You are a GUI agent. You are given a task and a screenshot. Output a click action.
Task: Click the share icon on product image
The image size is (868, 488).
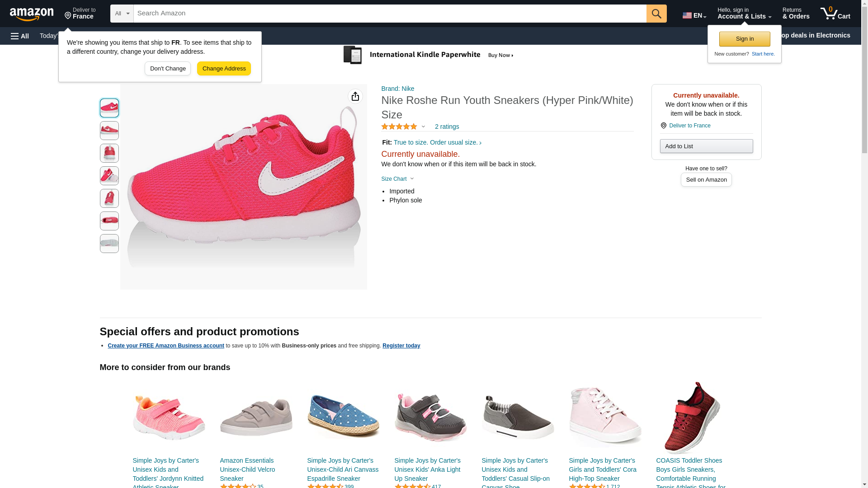pos(355,96)
